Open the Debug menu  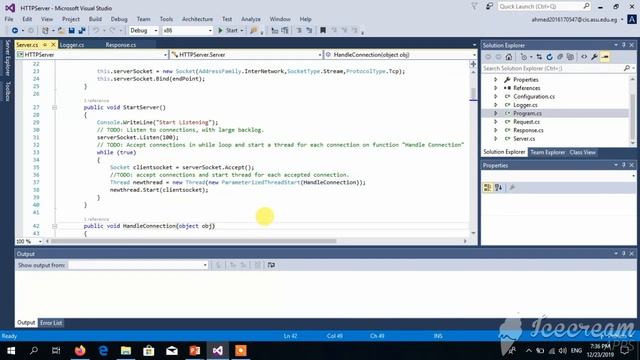click(x=119, y=19)
